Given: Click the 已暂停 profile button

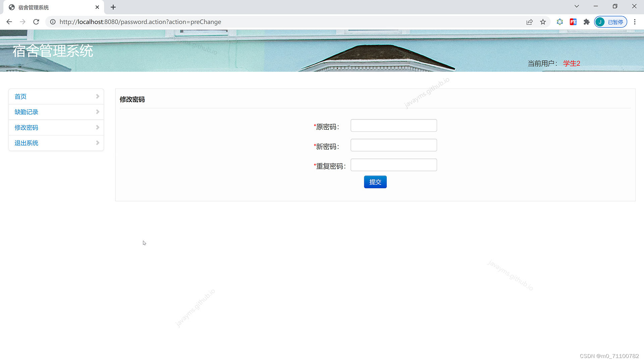Looking at the screenshot, I should (610, 22).
